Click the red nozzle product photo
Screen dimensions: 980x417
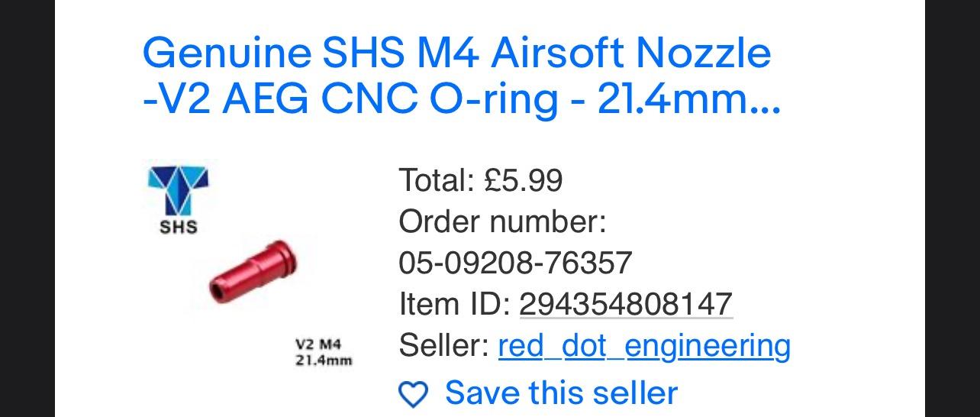tap(253, 273)
